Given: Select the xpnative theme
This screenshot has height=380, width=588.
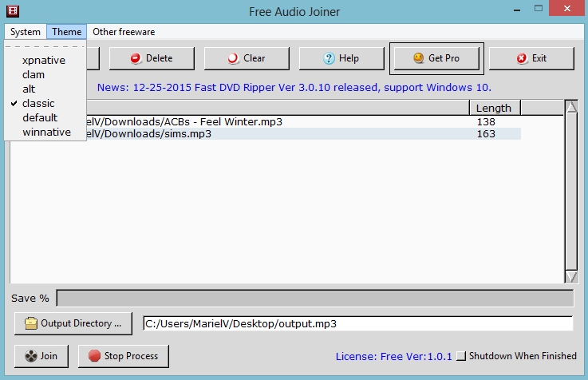Looking at the screenshot, I should point(44,60).
